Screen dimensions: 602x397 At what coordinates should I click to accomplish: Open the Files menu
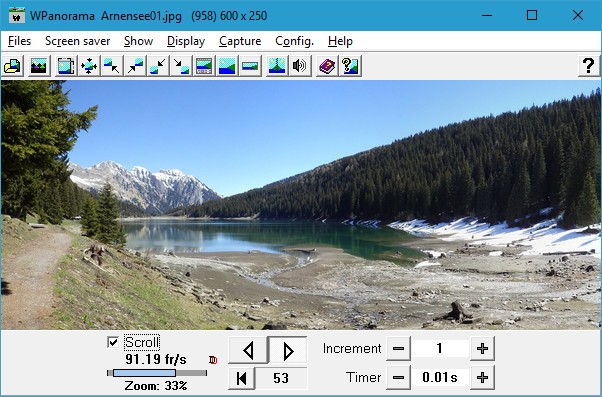coord(19,41)
